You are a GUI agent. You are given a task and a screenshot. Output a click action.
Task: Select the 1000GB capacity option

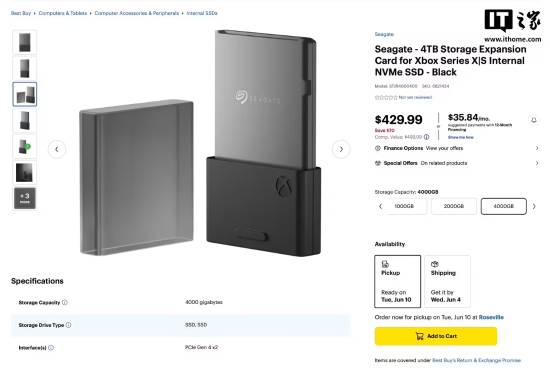click(x=404, y=206)
